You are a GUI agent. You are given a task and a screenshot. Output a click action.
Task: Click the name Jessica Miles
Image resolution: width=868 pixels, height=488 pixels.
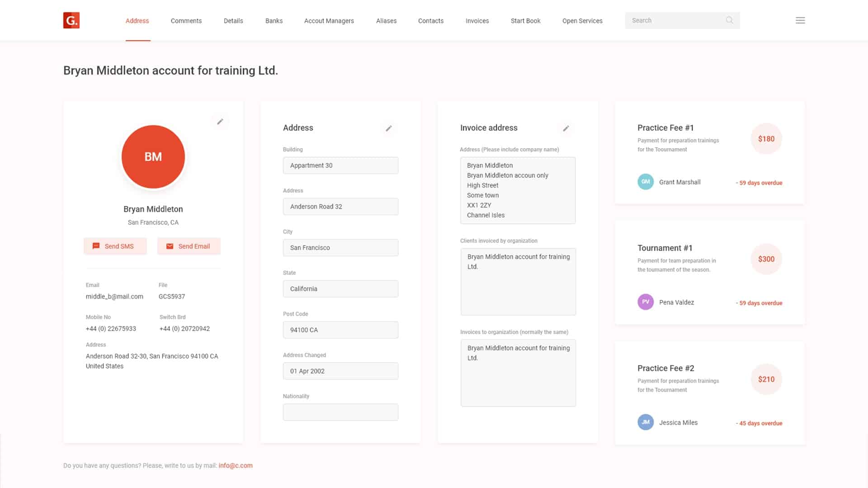coord(678,422)
